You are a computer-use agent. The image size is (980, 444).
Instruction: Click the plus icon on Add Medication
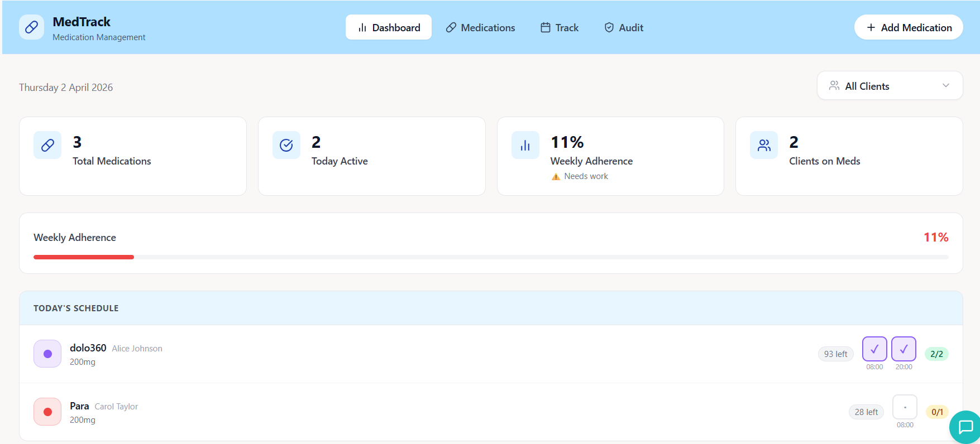coord(871,27)
